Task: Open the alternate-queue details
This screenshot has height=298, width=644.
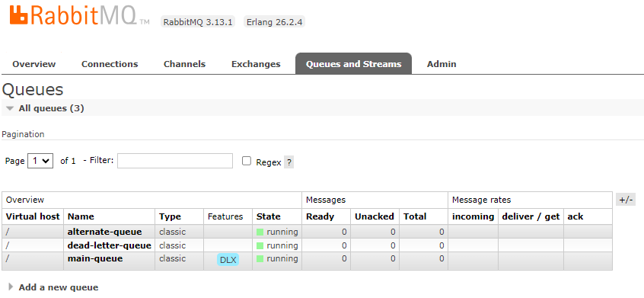Action: [105, 232]
